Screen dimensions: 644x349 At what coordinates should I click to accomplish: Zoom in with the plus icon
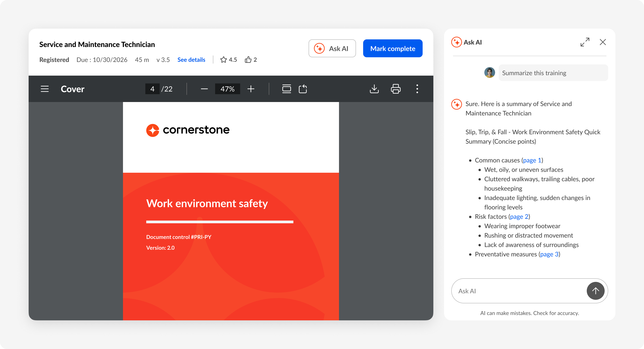[x=251, y=89]
